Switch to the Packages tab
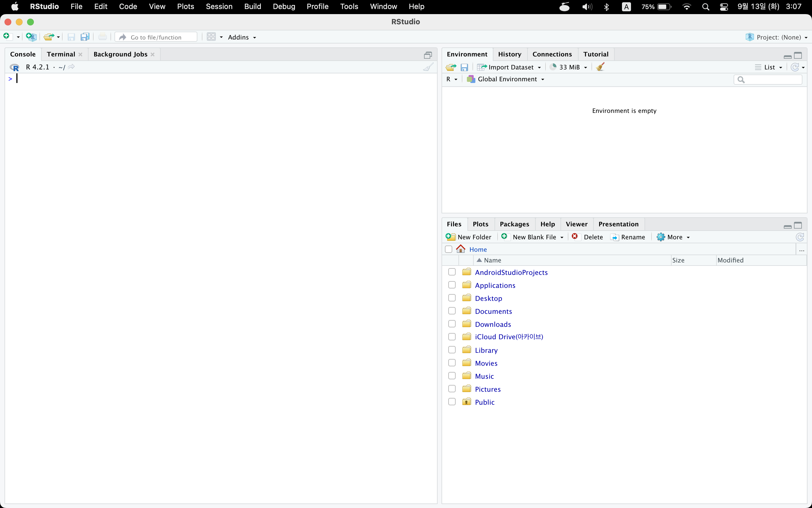Viewport: 812px width, 508px height. coord(514,224)
